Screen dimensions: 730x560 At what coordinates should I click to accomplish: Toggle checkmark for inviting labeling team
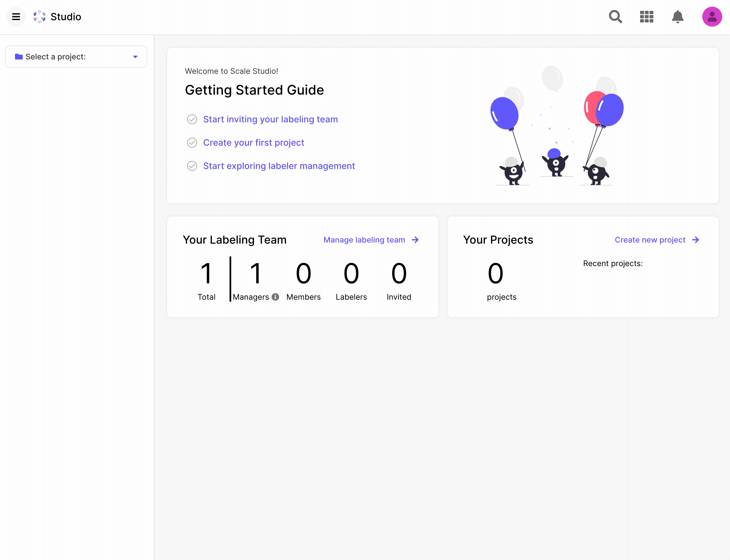coord(192,119)
